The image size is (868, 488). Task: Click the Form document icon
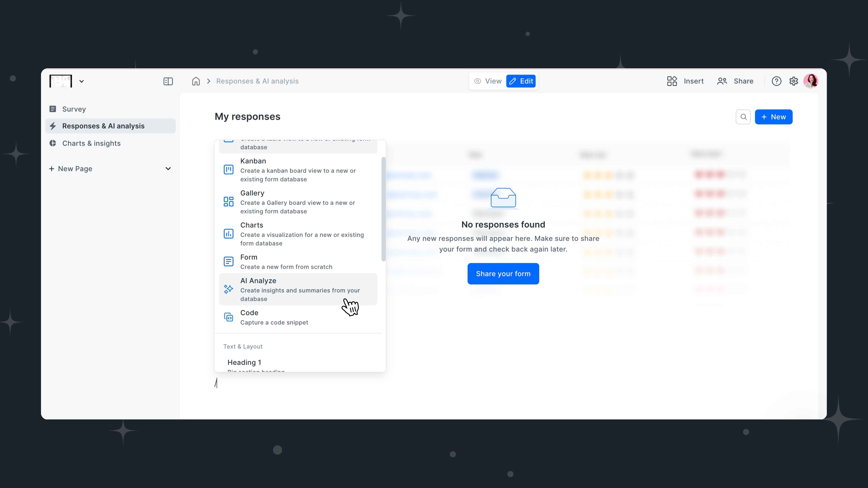(229, 261)
